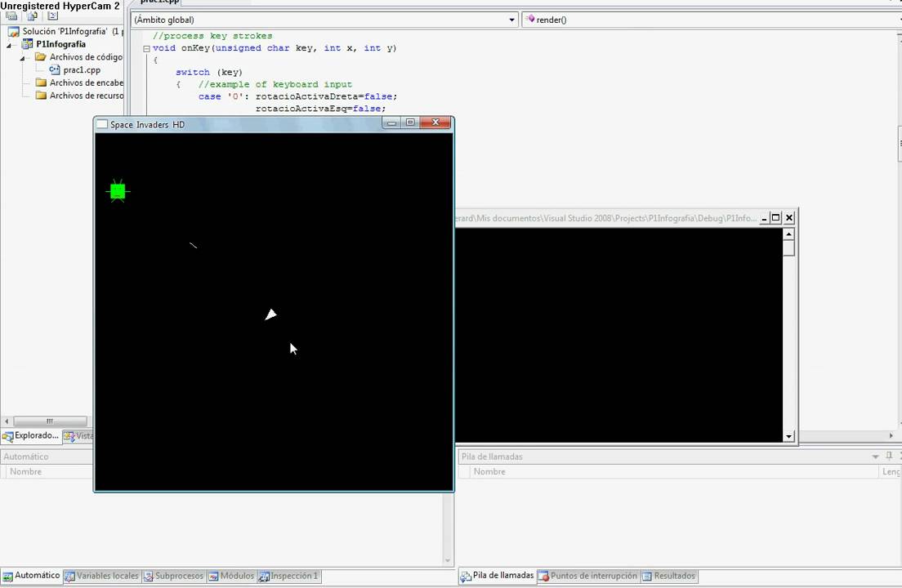The image size is (902, 588).
Task: Click the console scrollbar down arrow
Action: click(788, 437)
